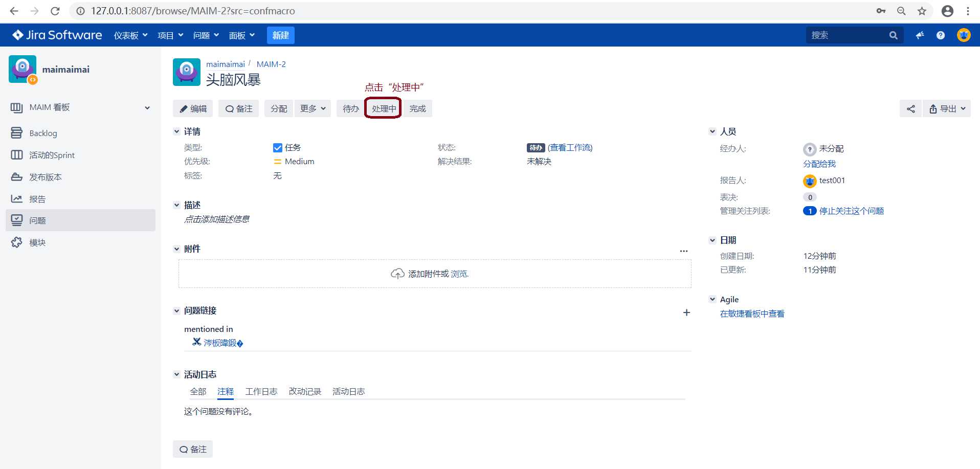Switch to the 注释 activity tab

tap(226, 391)
